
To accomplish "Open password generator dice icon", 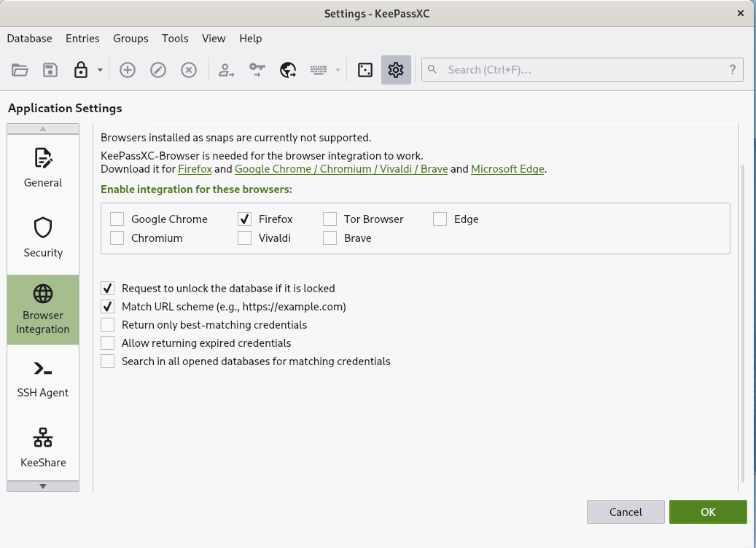I will click(365, 70).
